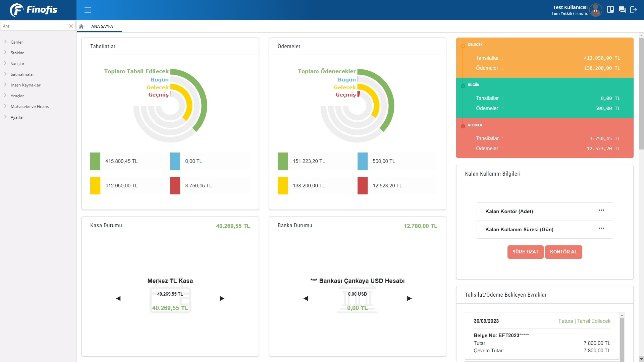Click the home icon in tab bar
The height and width of the screenshot is (362, 644).
coord(81,26)
